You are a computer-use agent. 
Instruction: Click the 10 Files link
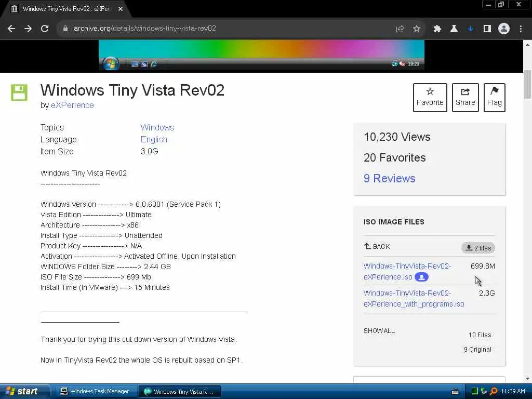point(480,335)
